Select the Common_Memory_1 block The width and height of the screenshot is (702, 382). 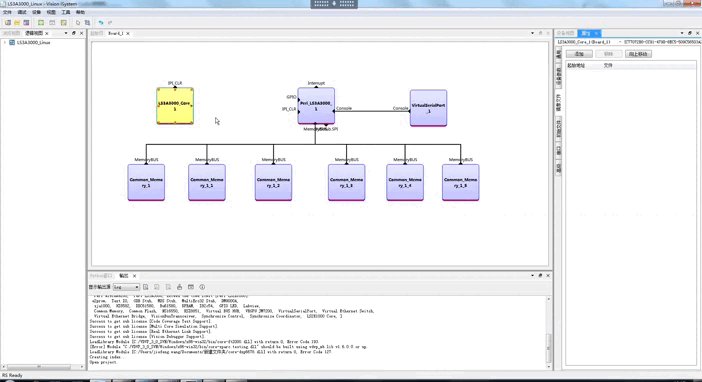146,182
